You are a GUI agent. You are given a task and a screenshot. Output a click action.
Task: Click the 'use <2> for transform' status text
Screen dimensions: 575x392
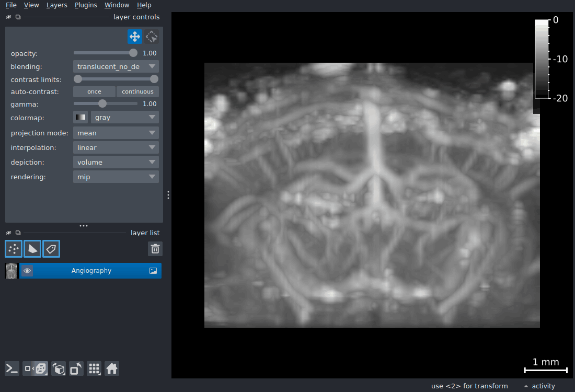point(469,386)
